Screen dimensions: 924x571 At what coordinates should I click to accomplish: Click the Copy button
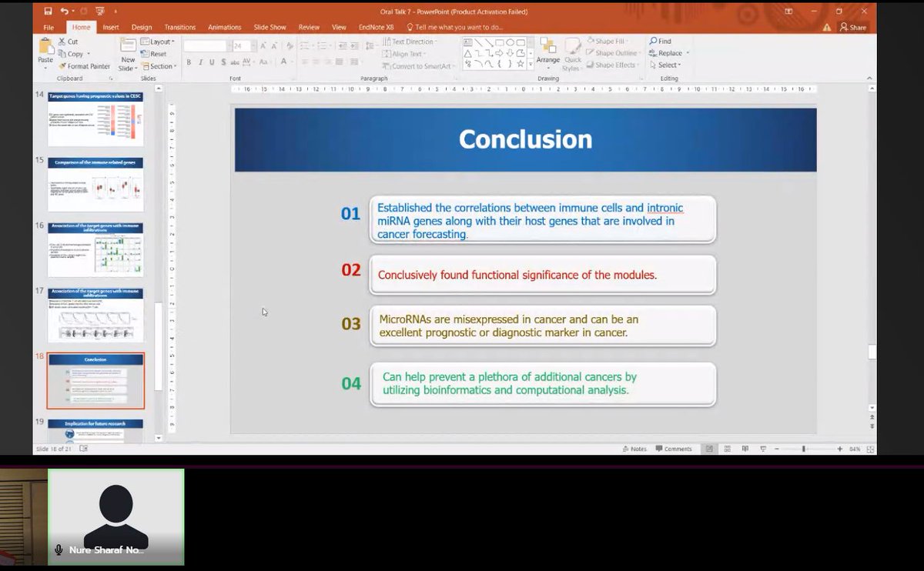[71, 54]
